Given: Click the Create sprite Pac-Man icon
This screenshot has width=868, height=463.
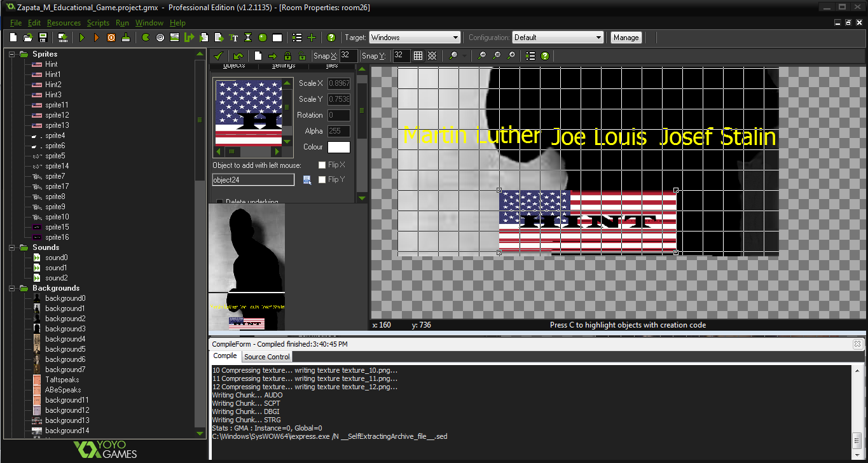Looking at the screenshot, I should coord(146,38).
